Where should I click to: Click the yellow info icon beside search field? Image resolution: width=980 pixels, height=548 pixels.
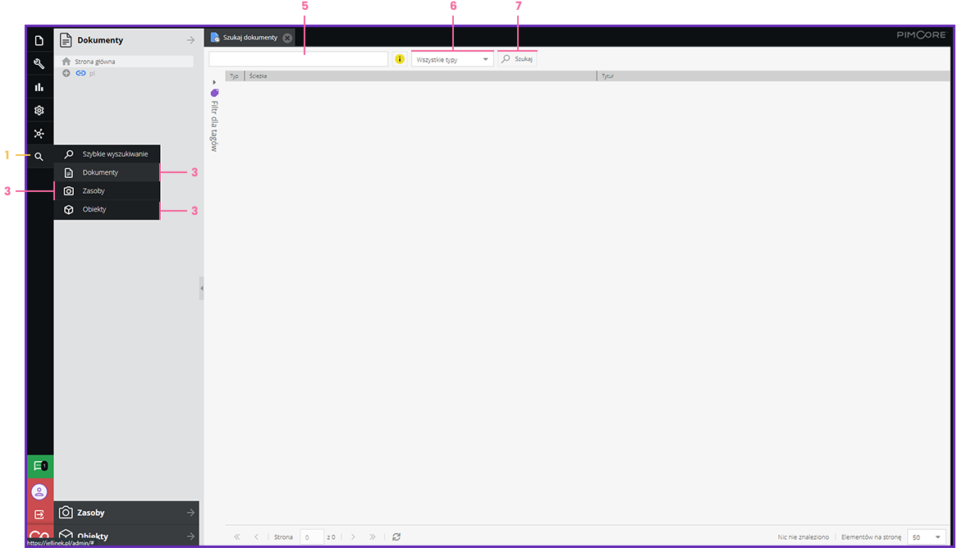click(x=400, y=59)
